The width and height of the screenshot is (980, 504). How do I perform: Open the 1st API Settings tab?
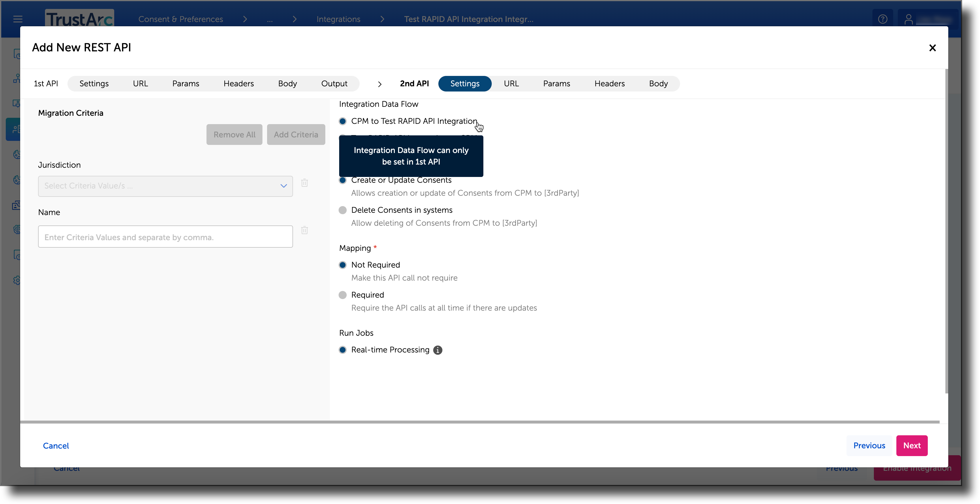[x=94, y=84]
